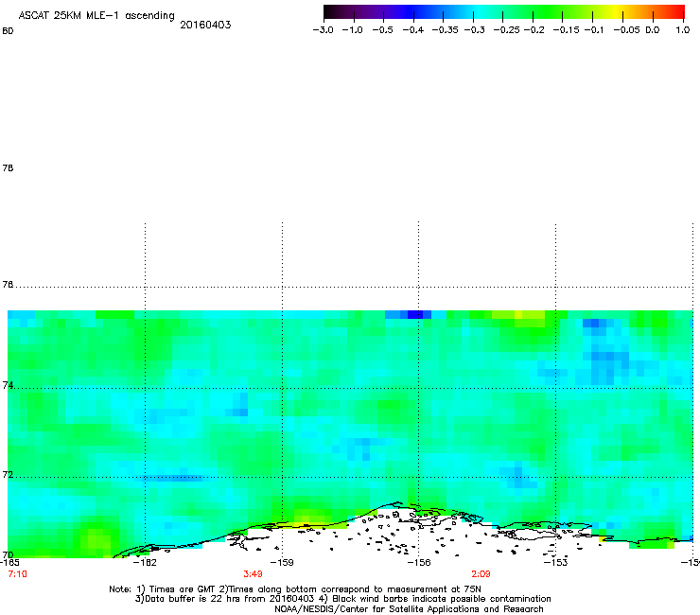The height and width of the screenshot is (615, 700).
Task: Click the 70 latitude axis label
Action: [x=8, y=555]
